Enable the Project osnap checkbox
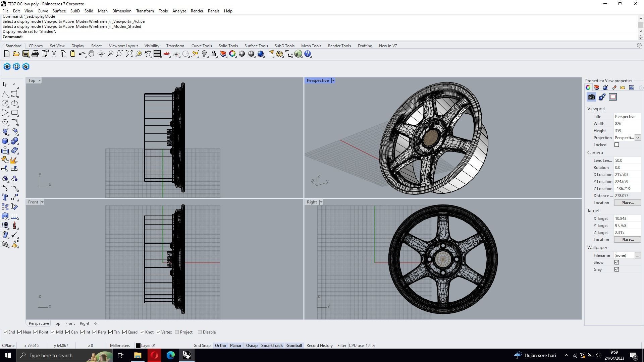Screen dimensions: 644x362 click(177, 332)
